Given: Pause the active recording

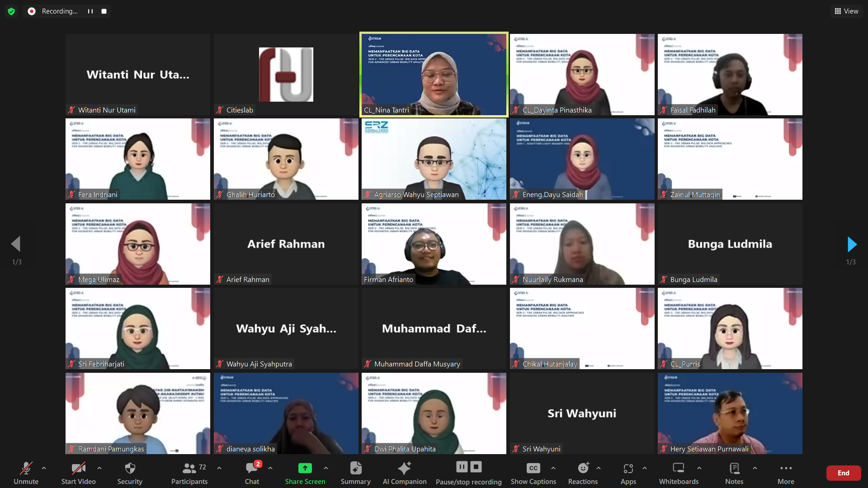Looking at the screenshot, I should (462, 467).
